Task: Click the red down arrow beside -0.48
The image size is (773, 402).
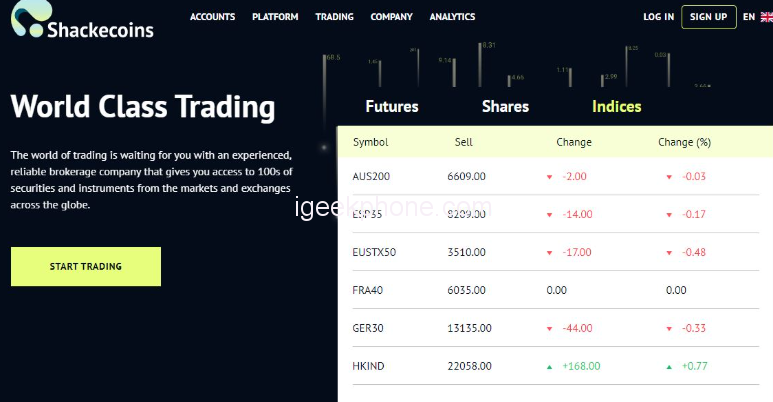Action: (668, 253)
